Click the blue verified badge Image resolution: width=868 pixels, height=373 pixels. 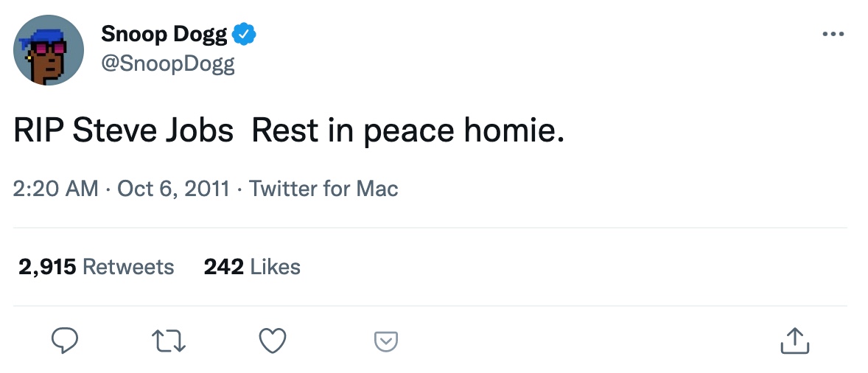[x=244, y=34]
